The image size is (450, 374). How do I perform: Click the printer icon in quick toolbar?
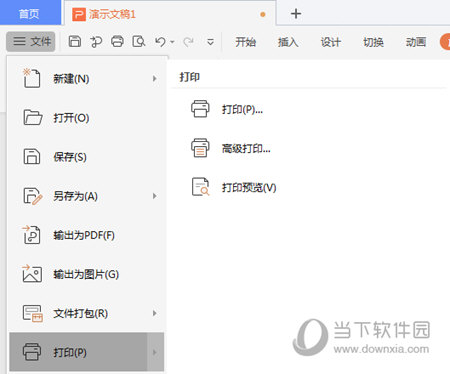tap(117, 42)
